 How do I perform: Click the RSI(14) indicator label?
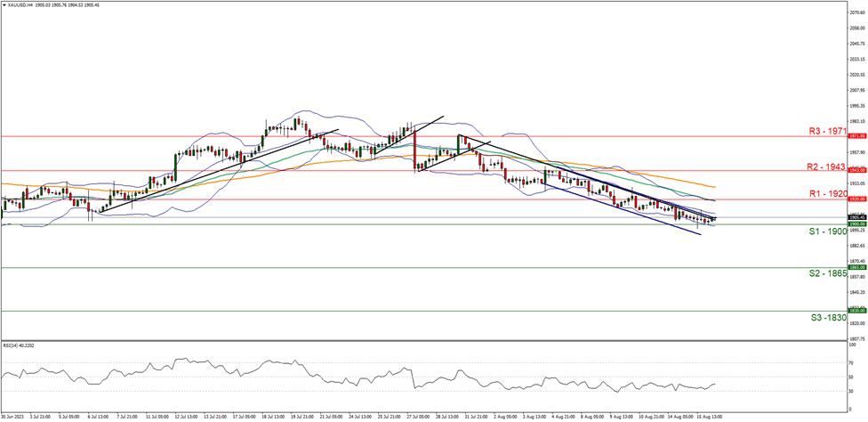20,345
